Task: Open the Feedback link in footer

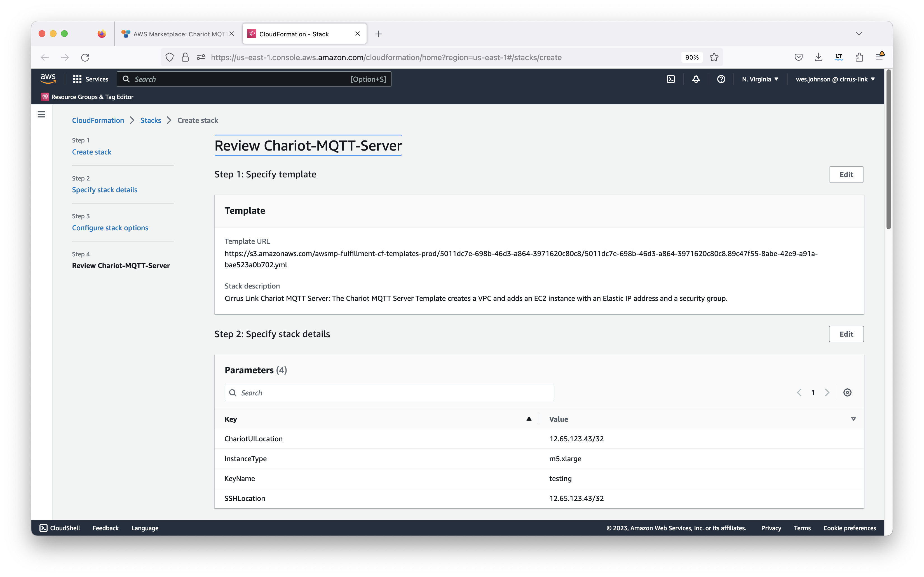Action: (x=106, y=528)
